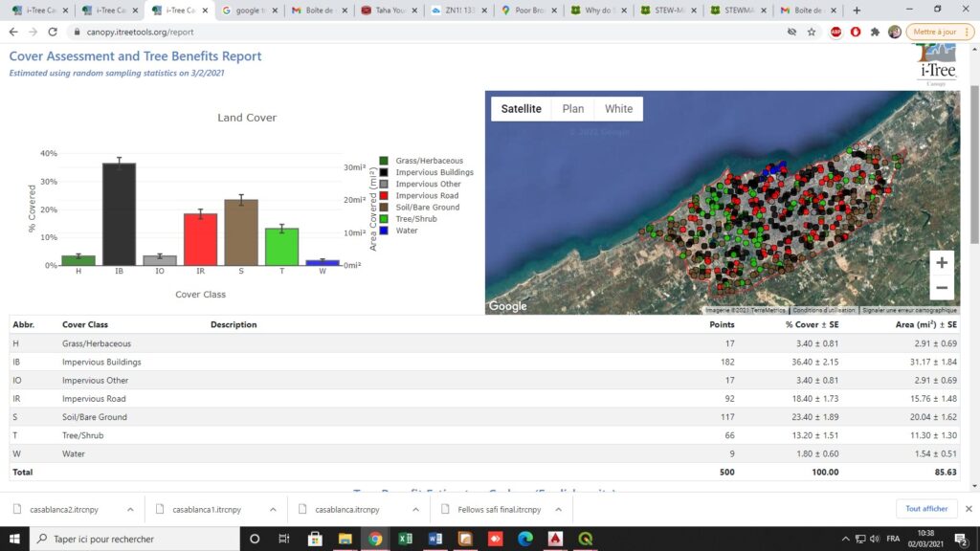Image resolution: width=980 pixels, height=551 pixels.
Task: Open the Windows Start menu
Action: pyautogui.click(x=14, y=539)
